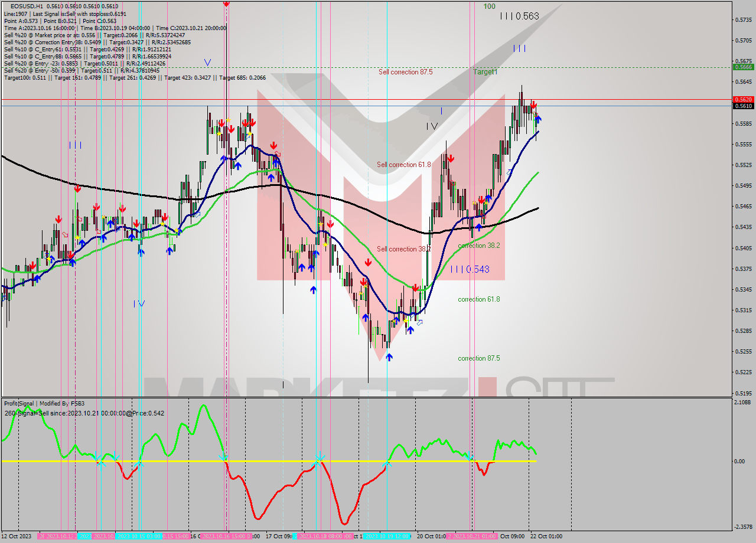Select the blue V wave annotation
Screen dimensions: 756x543
pos(208,61)
